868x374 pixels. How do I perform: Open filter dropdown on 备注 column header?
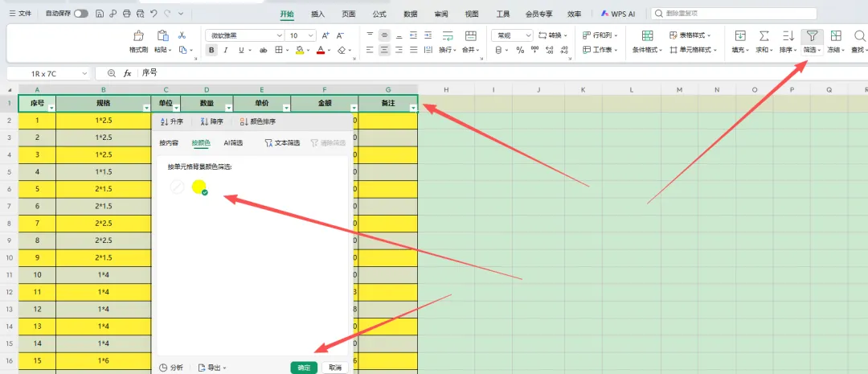(x=413, y=109)
